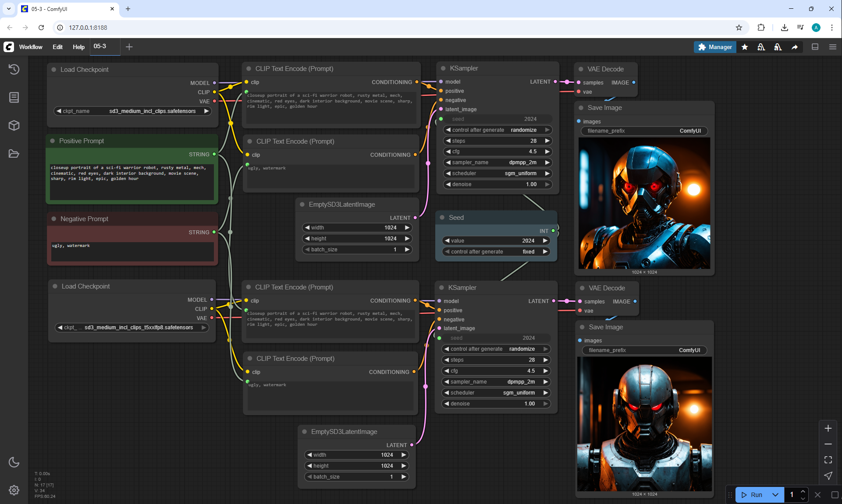Zoom in with the plus canvas button

pyautogui.click(x=828, y=428)
